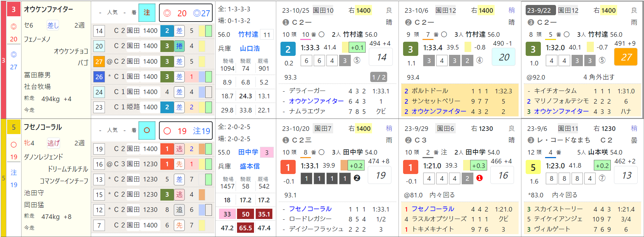Click owner name 冨田藤男
Image resolution: width=644 pixels, height=237 pixels.
coord(37,75)
